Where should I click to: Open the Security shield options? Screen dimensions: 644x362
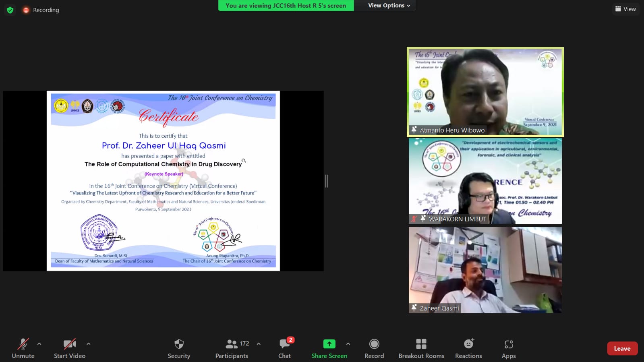pos(179,348)
